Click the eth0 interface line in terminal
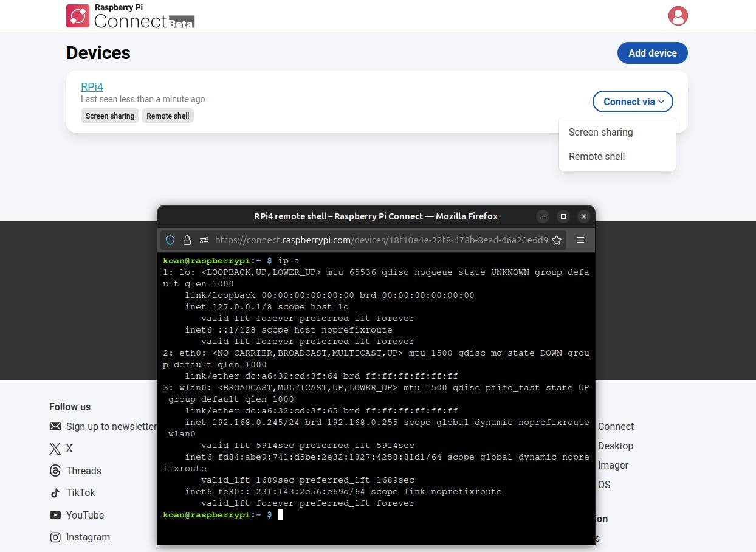The height and width of the screenshot is (552, 756). point(376,353)
